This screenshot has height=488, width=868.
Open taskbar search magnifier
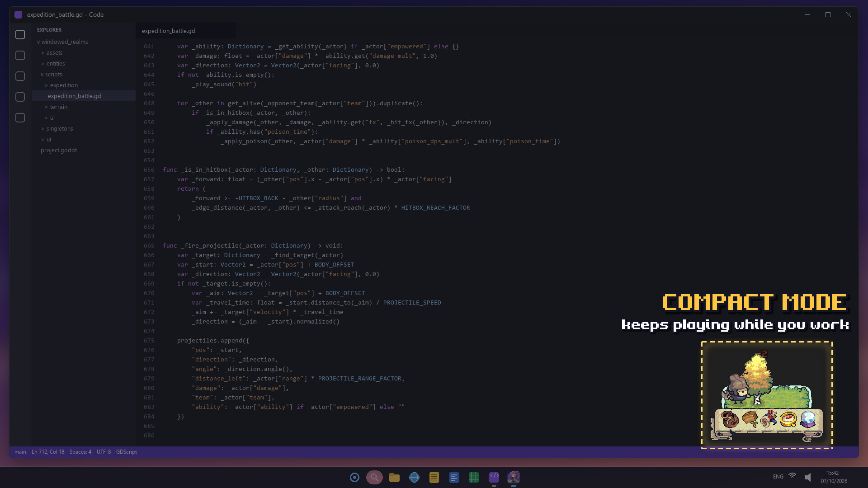pos(374,478)
